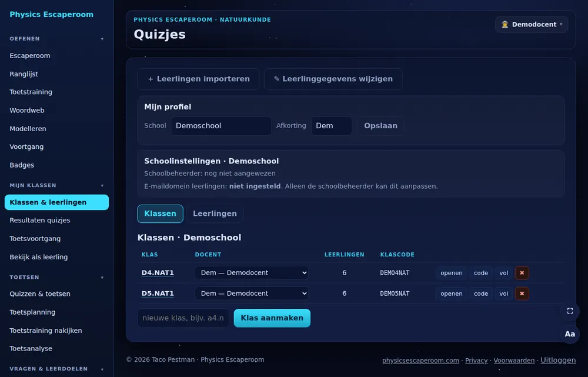The width and height of the screenshot is (588, 377).
Task: Focus the School name input field
Action: point(221,126)
